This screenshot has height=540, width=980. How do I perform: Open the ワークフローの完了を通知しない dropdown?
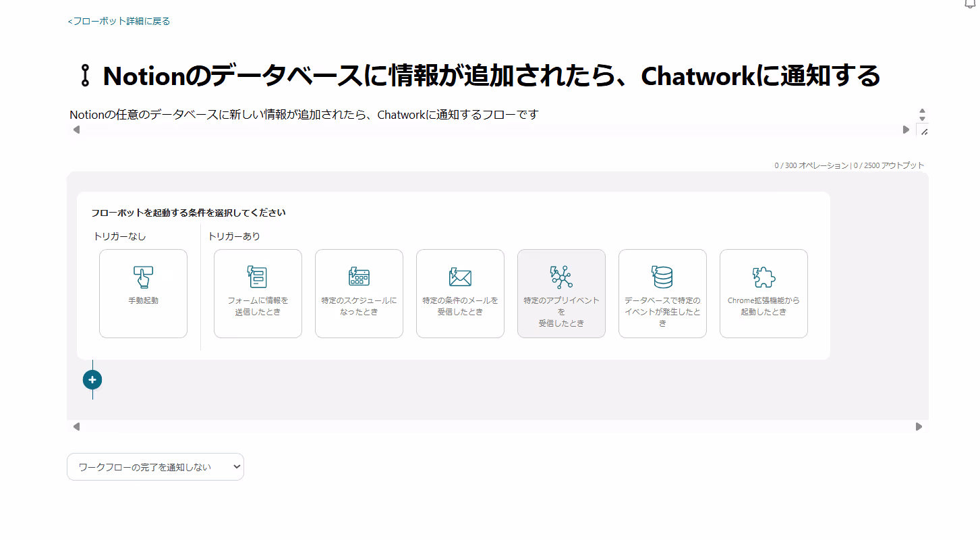tap(155, 466)
